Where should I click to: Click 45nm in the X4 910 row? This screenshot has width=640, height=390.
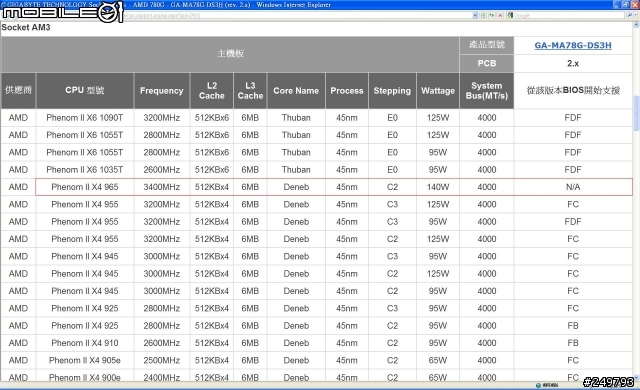pyautogui.click(x=347, y=343)
